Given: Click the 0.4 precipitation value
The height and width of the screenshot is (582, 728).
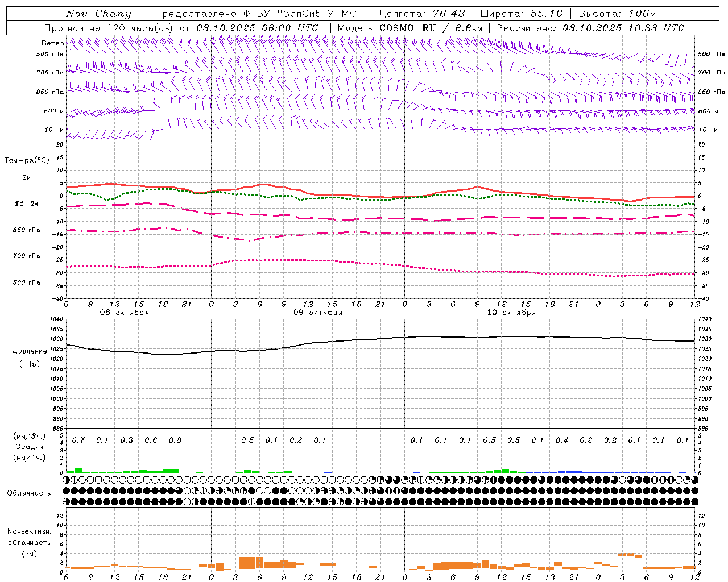Looking at the screenshot, I should 562,440.
